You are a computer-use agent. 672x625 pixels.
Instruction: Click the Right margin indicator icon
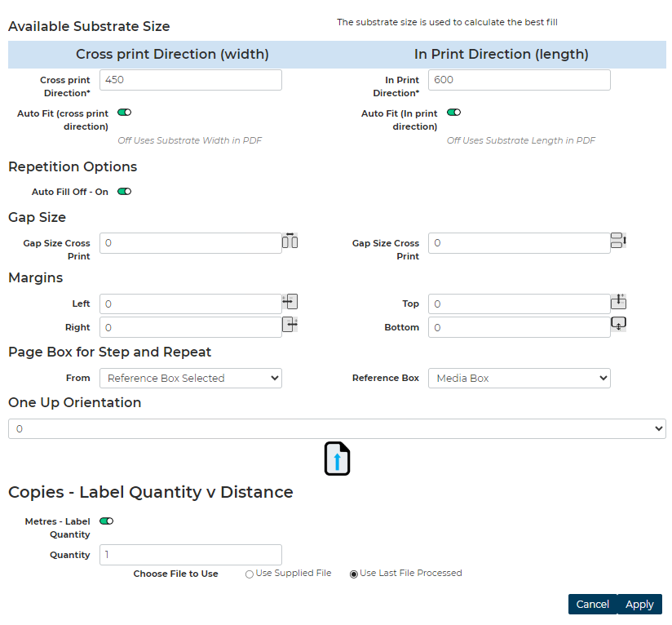click(x=290, y=325)
